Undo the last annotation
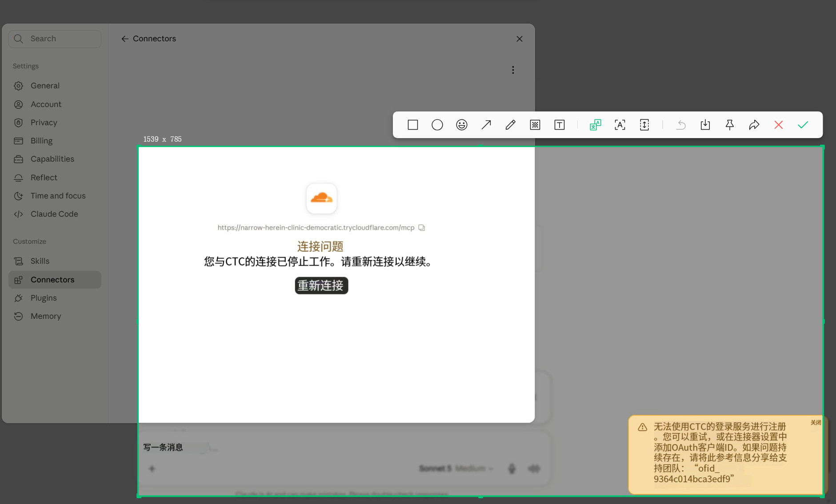This screenshot has height=504, width=836. [681, 125]
